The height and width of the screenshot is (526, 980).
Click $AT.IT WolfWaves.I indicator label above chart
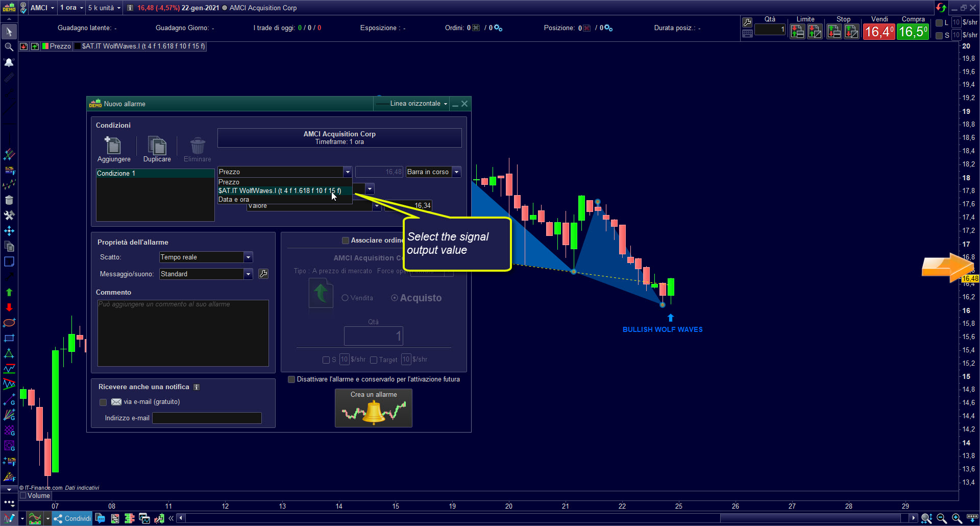pos(140,46)
